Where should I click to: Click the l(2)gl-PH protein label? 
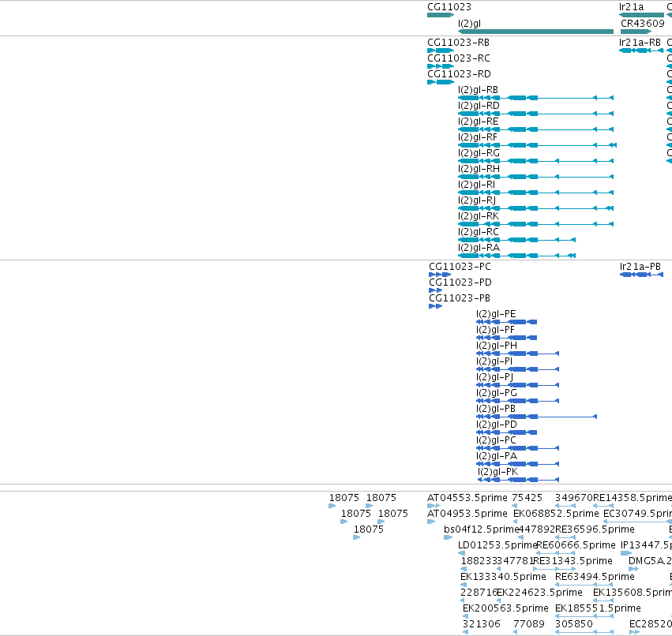(x=497, y=346)
